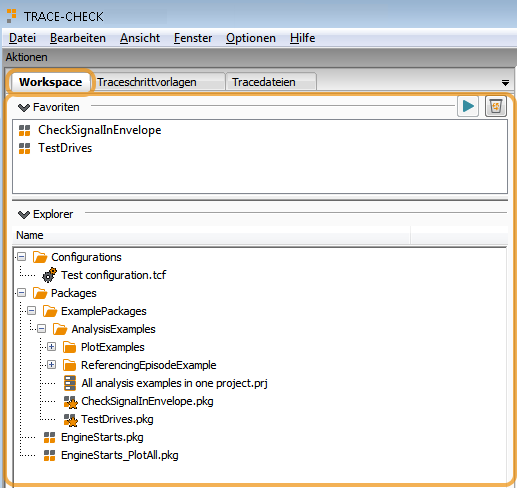Click the CheckSignalInEnvelope favorite package icon

[x=24, y=130]
